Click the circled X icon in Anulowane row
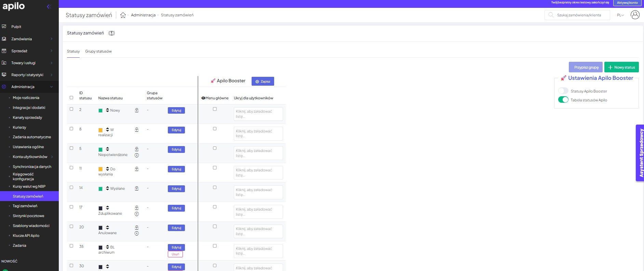Screen dimensions: 644x271 pyautogui.click(x=137, y=233)
